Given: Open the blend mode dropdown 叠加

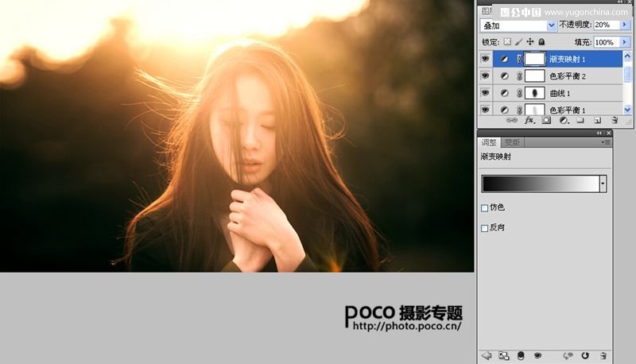Looking at the screenshot, I should 518,25.
